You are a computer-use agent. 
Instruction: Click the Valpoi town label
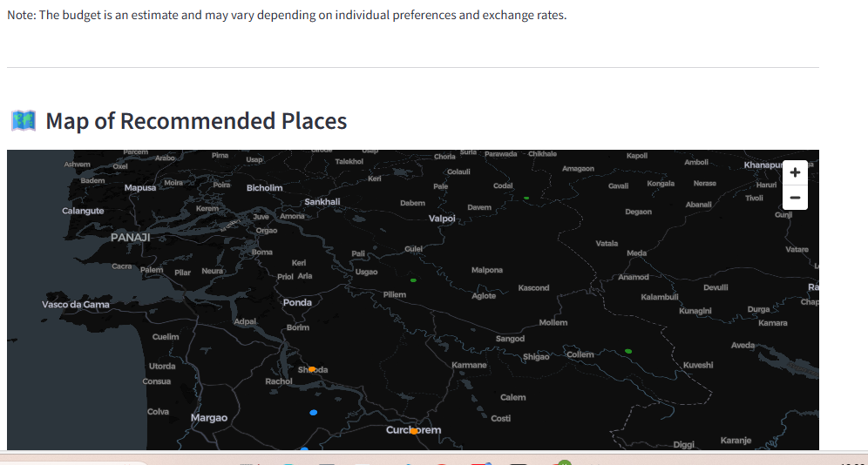442,219
